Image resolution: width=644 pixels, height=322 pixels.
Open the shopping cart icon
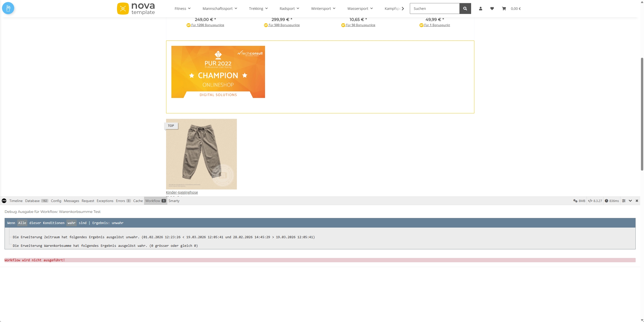(x=504, y=8)
